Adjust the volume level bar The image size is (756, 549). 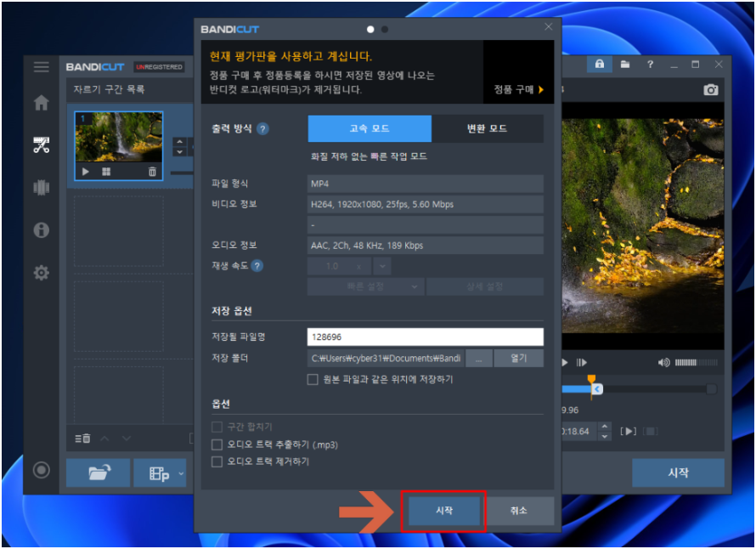(697, 362)
